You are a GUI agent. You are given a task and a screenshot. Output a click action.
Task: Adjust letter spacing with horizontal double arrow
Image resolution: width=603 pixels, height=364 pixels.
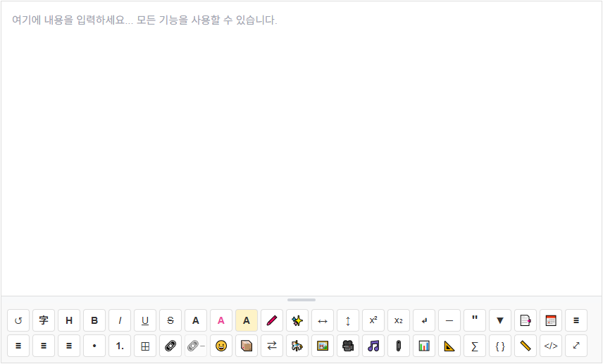323,320
